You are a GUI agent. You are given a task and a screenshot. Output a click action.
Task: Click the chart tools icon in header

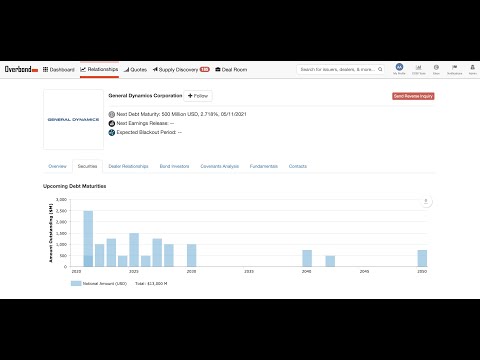pyautogui.click(x=419, y=67)
